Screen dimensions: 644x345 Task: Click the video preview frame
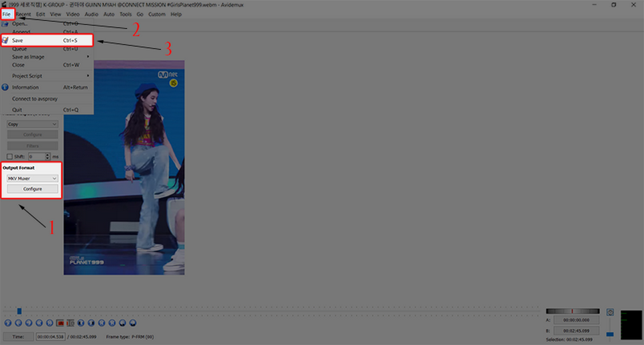124,167
